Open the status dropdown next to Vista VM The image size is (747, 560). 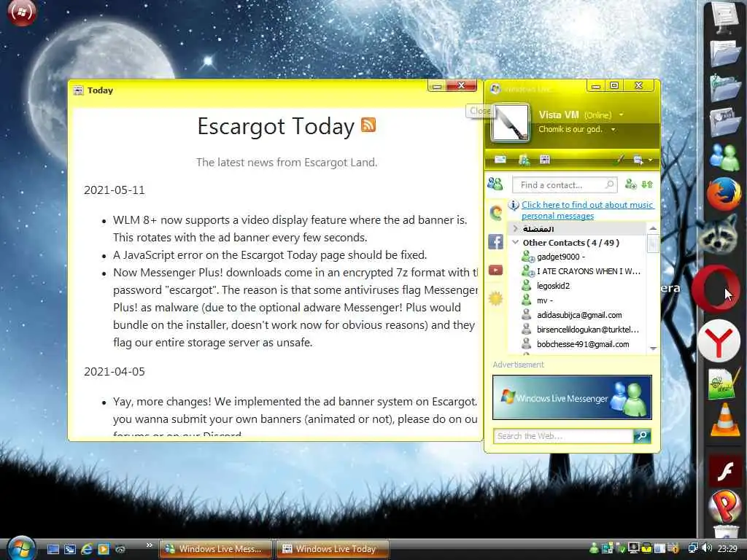coord(621,114)
